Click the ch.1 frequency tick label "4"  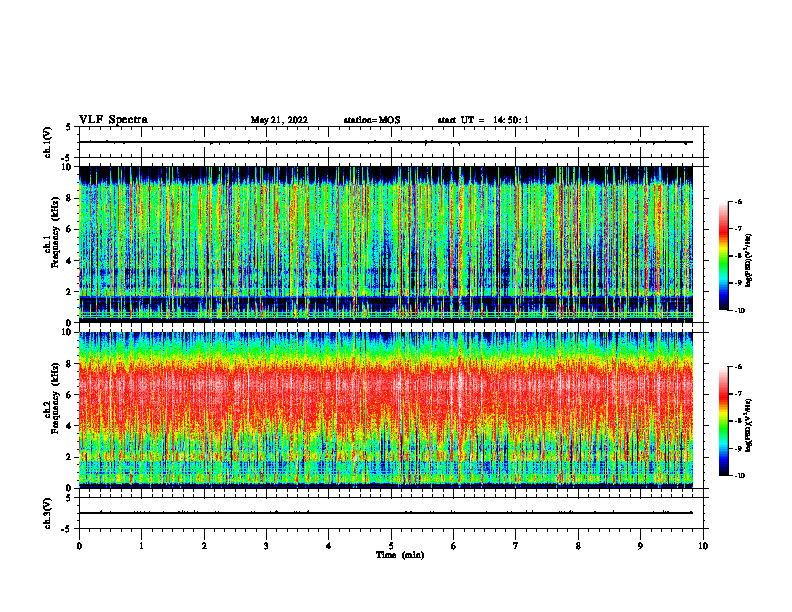tap(70, 261)
